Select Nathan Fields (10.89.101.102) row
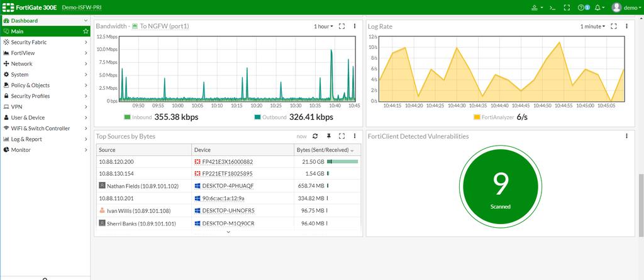 click(x=229, y=186)
